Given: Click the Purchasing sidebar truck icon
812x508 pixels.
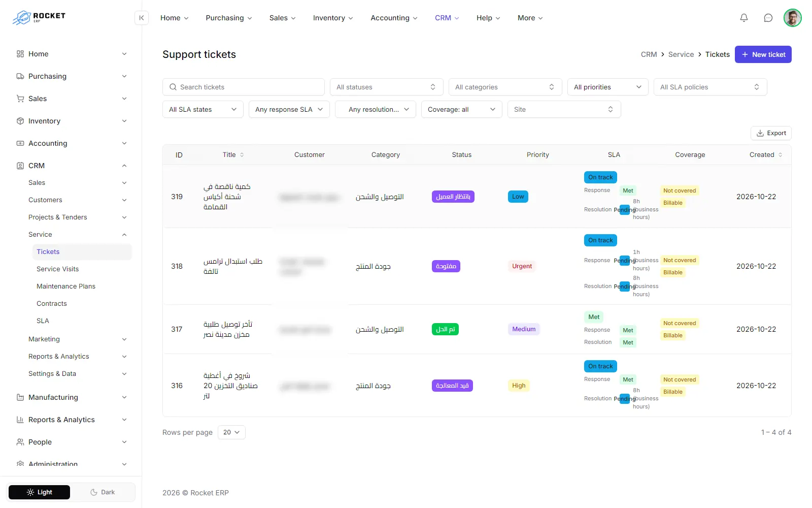Looking at the screenshot, I should coord(20,76).
